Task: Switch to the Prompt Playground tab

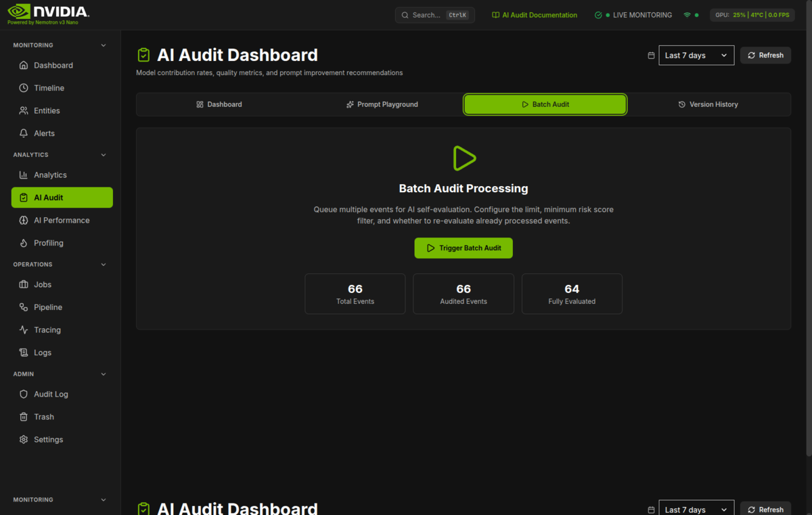Action: [382, 104]
